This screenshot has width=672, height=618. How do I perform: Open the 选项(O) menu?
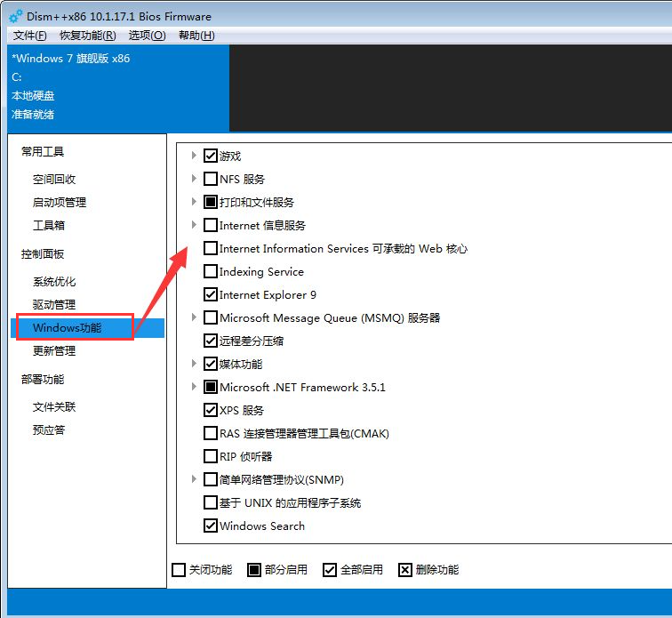click(x=147, y=36)
